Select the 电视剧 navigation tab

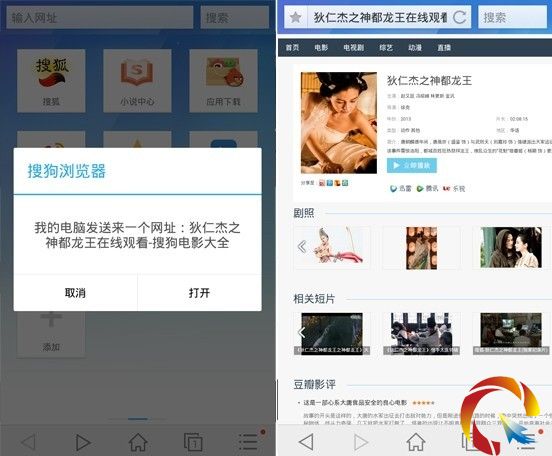pos(353,48)
